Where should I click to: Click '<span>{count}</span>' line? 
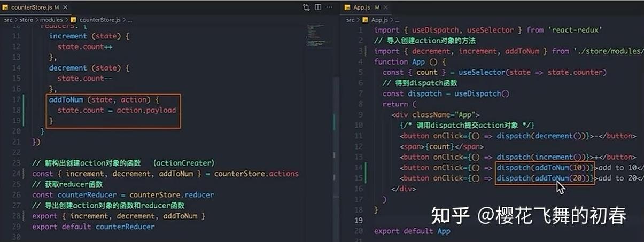click(x=442, y=146)
